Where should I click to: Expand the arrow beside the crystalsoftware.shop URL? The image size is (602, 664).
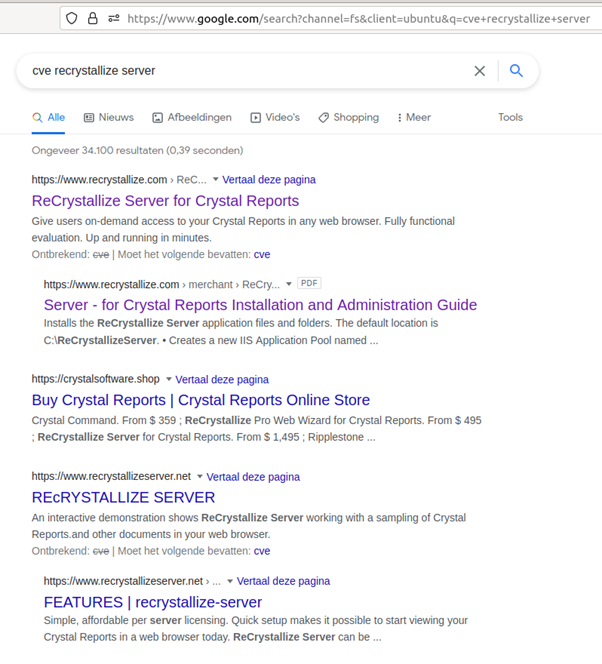[x=169, y=380]
